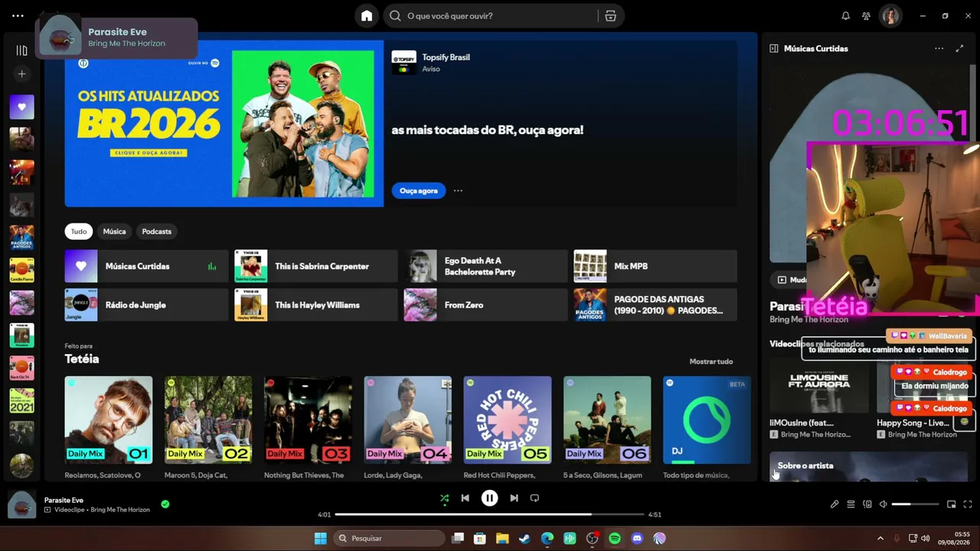Screen dimensions: 980x551
Task: Expand the now-playing panel with the arrows icon
Action: tap(959, 48)
